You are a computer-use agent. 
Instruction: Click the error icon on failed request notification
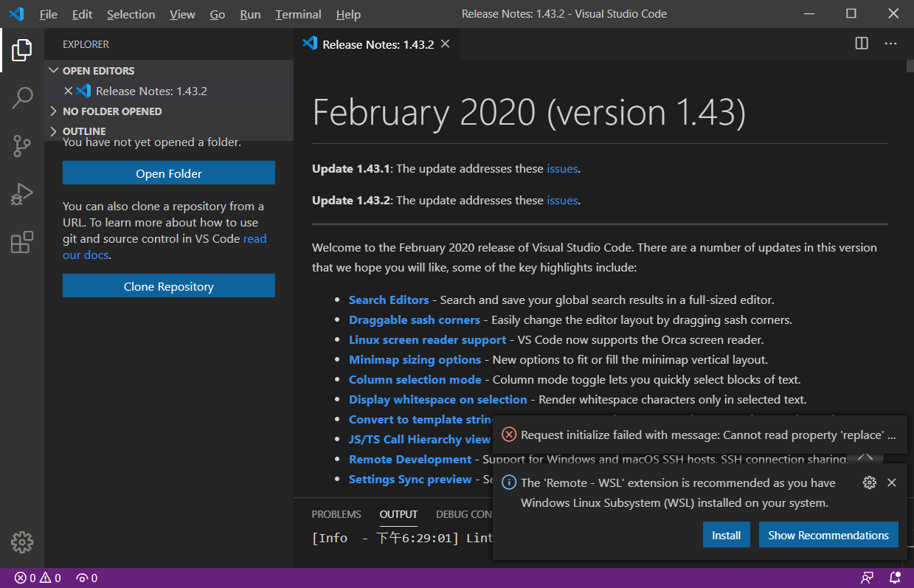click(509, 435)
